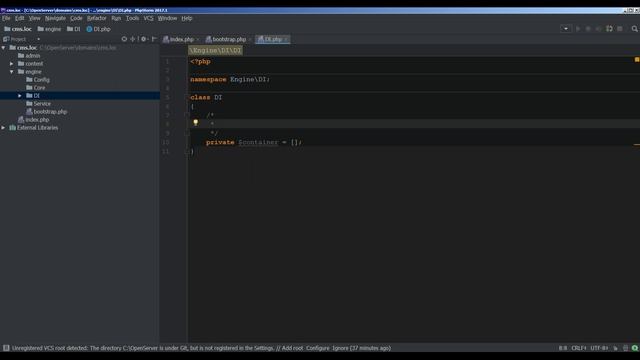
Task: Click engine in the navigation breadcrumb
Action: point(49,29)
